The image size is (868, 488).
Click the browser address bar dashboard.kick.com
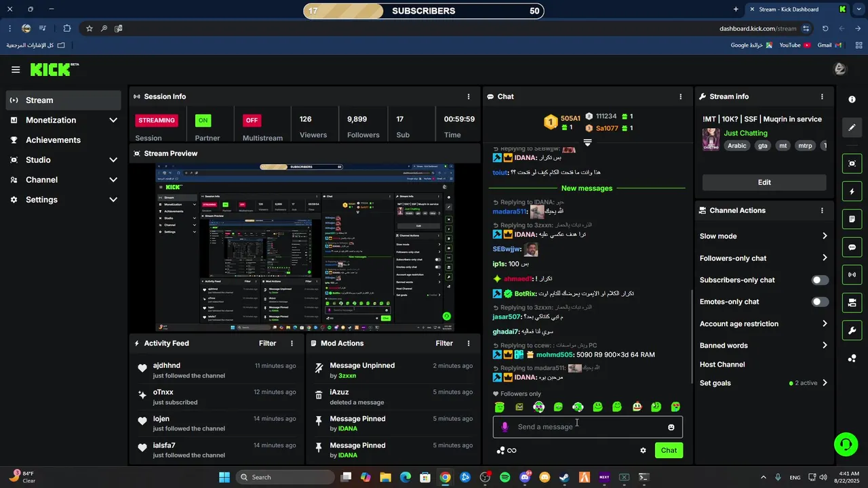pyautogui.click(x=758, y=28)
